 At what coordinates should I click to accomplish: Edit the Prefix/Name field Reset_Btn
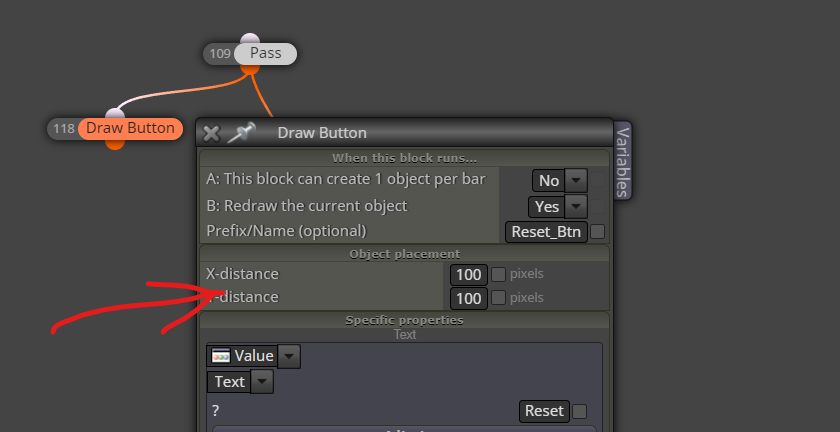(546, 232)
